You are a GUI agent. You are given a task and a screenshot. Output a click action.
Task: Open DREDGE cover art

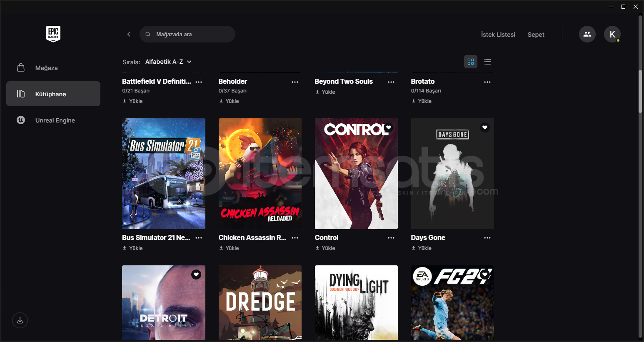[260, 303]
